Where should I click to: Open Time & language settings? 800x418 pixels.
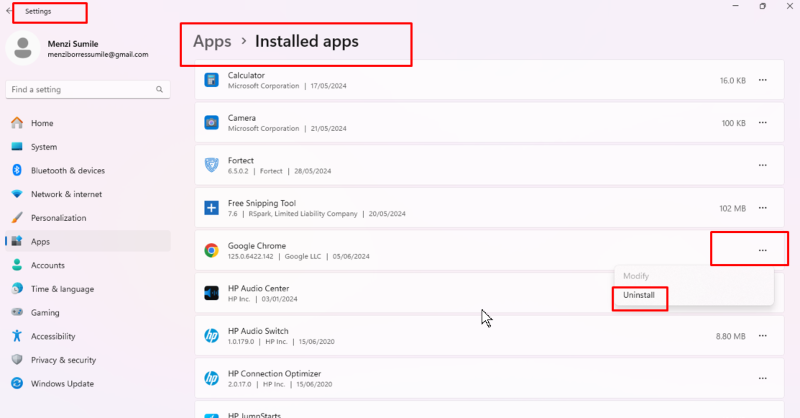click(88, 289)
